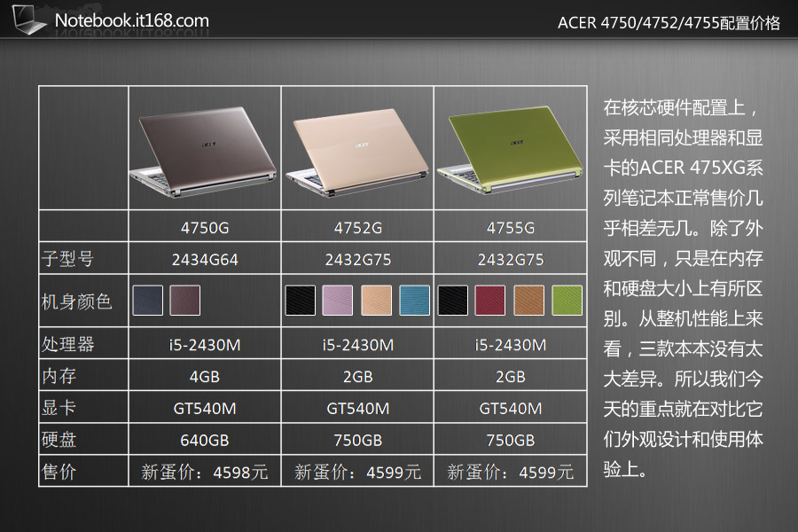Screen dimensions: 798x532
Task: Pick the dark blue 4750G color swatch
Action: [x=147, y=301]
